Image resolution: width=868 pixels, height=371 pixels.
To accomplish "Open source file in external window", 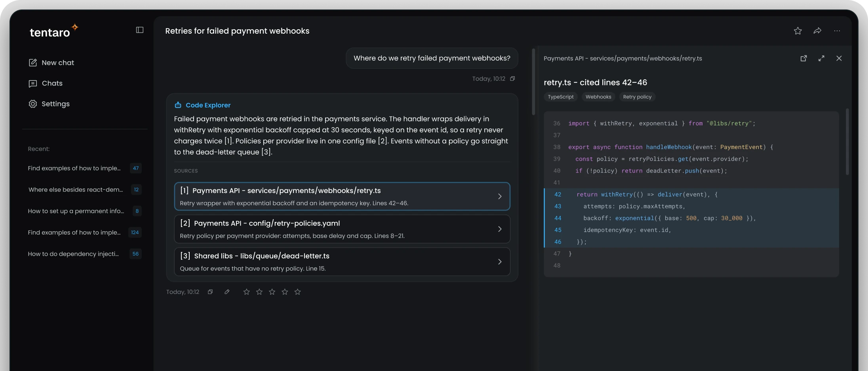I will click(803, 59).
